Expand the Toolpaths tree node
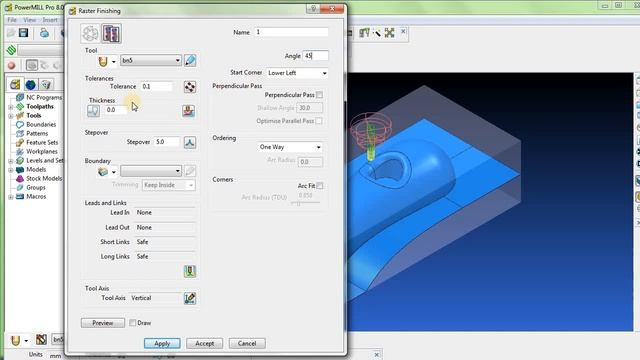 tap(11, 107)
